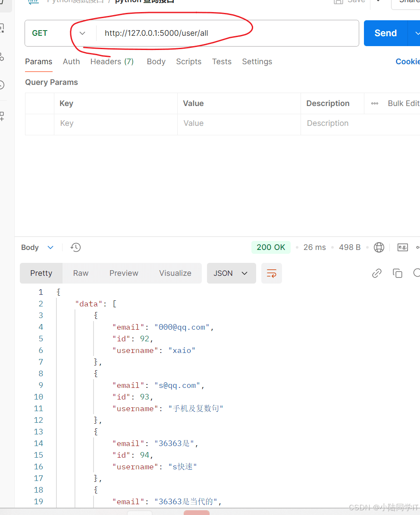420x515 pixels.
Task: Click the response search icon
Action: pyautogui.click(x=417, y=273)
